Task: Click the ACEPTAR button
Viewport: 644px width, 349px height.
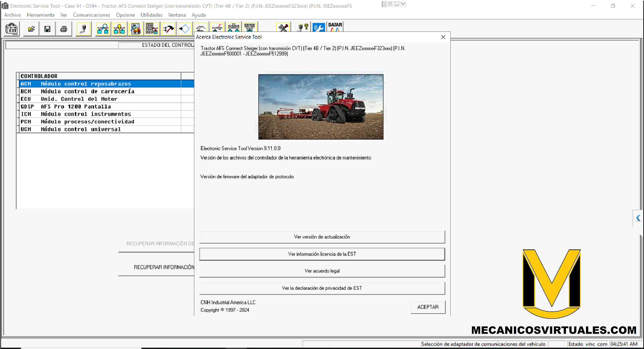Action: [x=428, y=307]
